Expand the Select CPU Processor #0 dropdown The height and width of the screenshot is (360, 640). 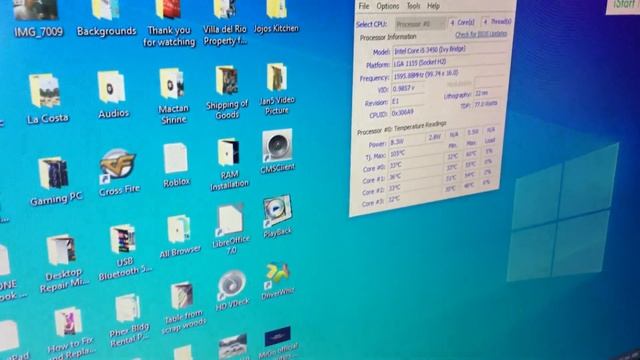point(420,24)
